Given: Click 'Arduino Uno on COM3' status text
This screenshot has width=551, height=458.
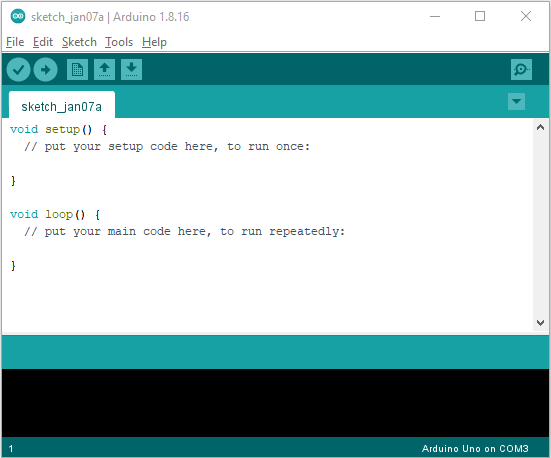Looking at the screenshot, I should pos(475,449).
